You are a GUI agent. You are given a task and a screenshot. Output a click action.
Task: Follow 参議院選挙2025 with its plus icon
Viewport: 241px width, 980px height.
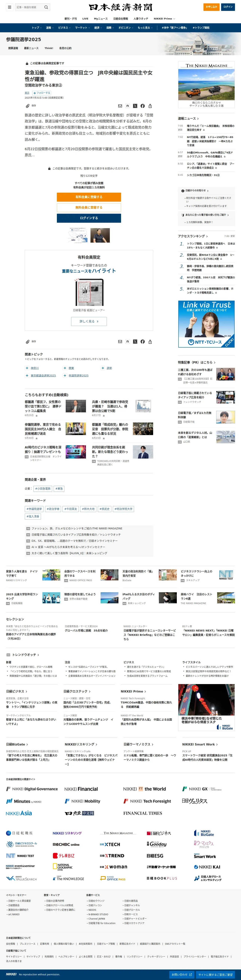[x=65, y=376]
